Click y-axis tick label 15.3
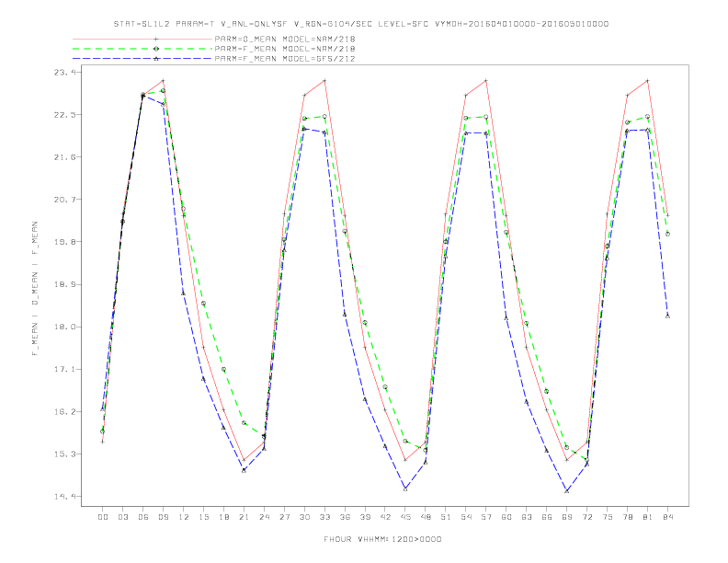Viewport: 728px width, 563px height. pyautogui.click(x=63, y=454)
